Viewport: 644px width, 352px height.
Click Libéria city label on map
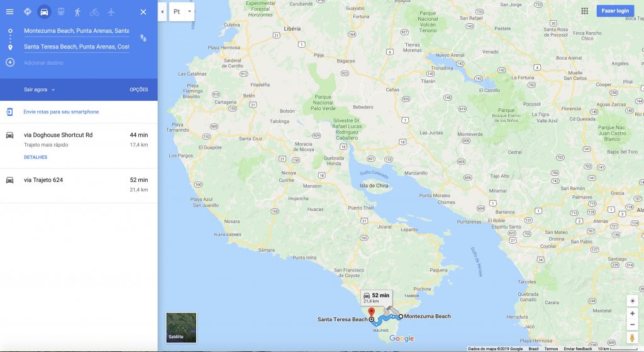292,29
